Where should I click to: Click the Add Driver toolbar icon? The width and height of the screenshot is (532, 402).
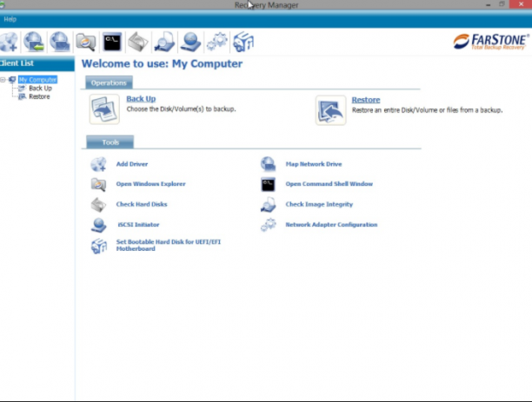click(x=9, y=42)
